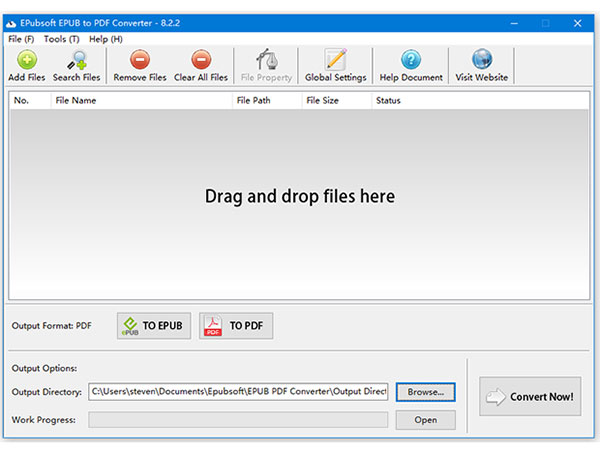600x453 pixels.
Task: Click the 'Output Options:' label
Action: coord(44,368)
